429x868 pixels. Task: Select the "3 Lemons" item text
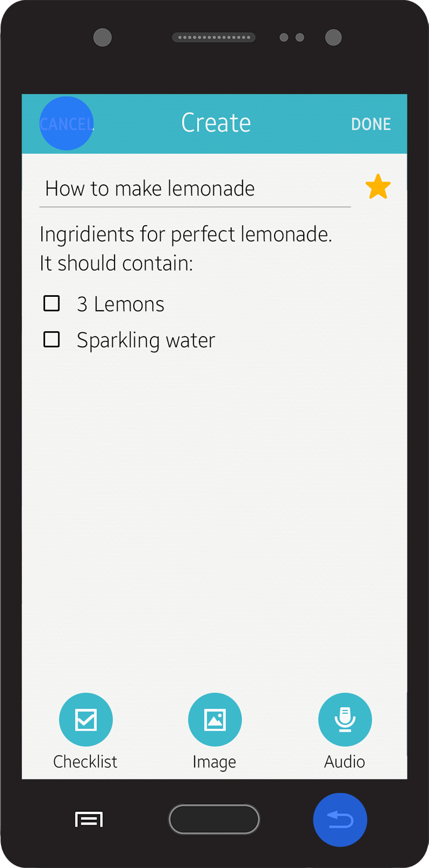121,304
